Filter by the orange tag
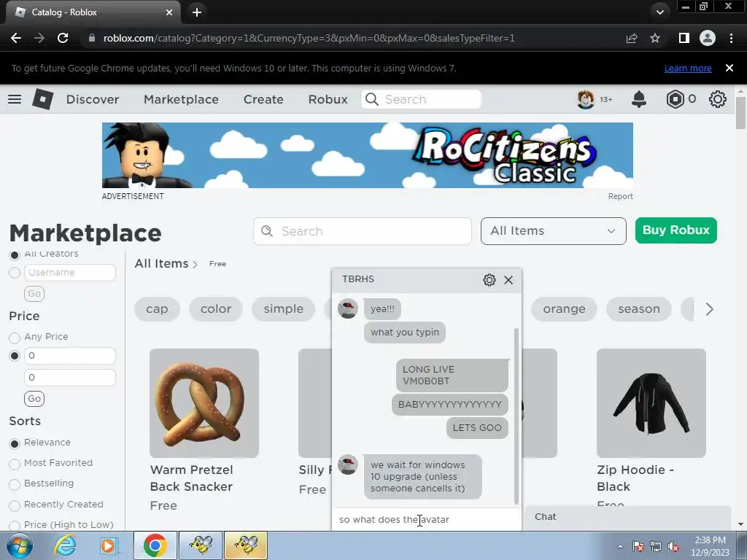 [564, 309]
